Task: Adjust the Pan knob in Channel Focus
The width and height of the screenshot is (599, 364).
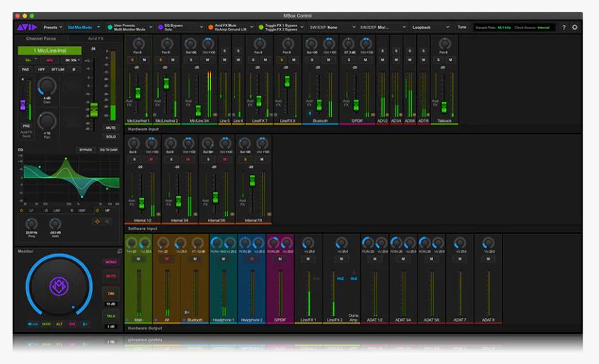Action: 47,121
